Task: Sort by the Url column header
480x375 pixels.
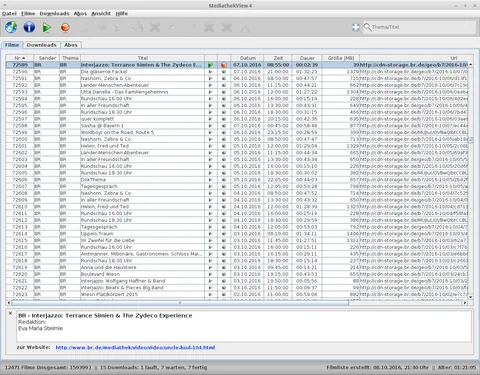Action: [x=417, y=58]
